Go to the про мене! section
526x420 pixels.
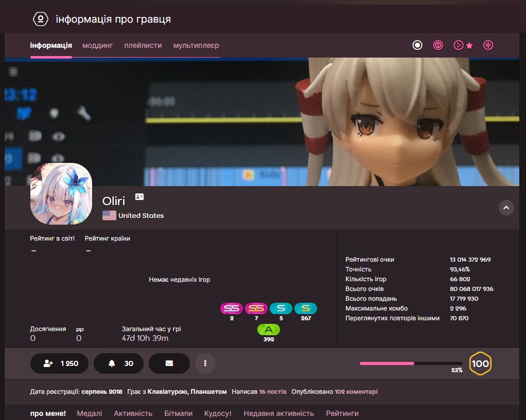[48, 413]
